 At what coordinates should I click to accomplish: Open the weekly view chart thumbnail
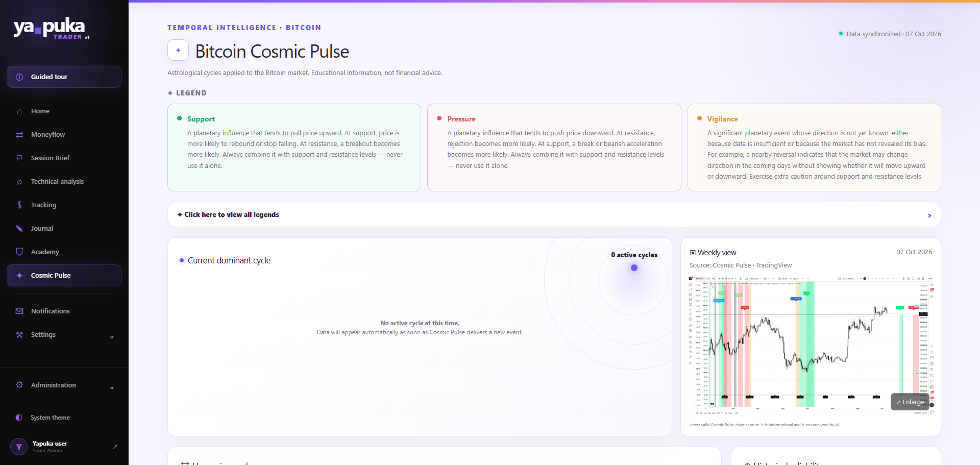point(811,346)
